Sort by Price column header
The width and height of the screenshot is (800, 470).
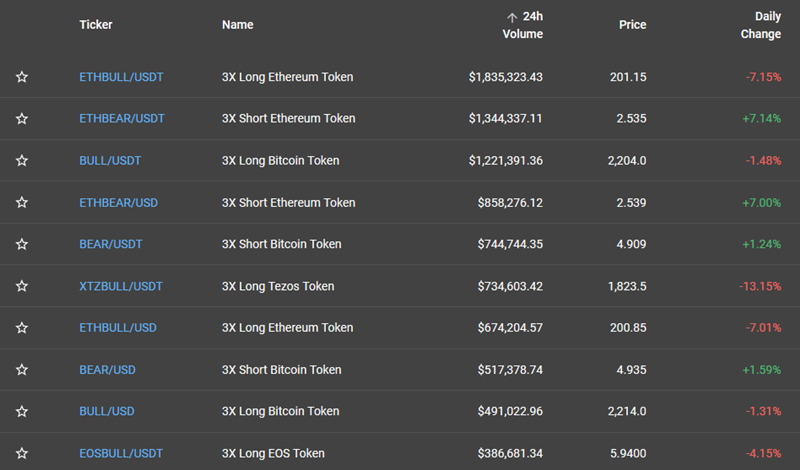click(x=633, y=24)
